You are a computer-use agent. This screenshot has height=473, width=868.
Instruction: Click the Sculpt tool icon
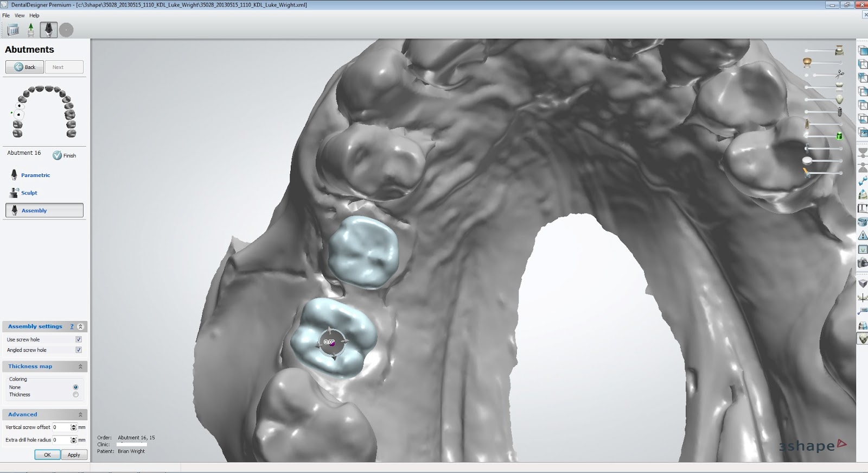pyautogui.click(x=14, y=193)
